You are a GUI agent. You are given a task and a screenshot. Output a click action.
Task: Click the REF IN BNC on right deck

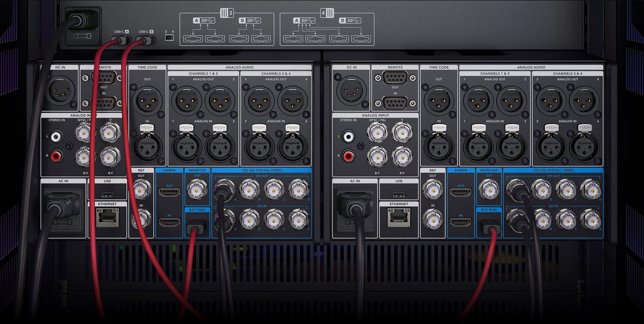(432, 219)
